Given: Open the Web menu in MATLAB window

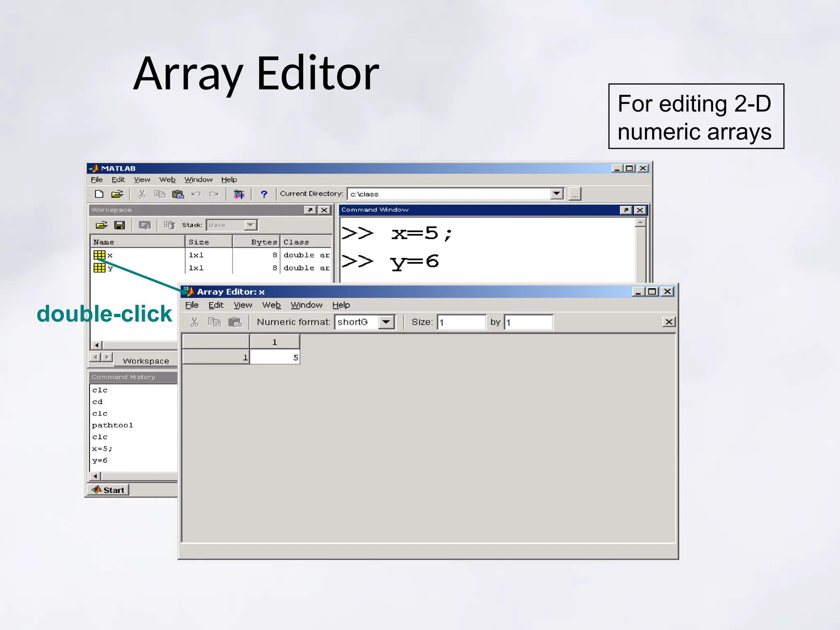Looking at the screenshot, I should [x=167, y=180].
